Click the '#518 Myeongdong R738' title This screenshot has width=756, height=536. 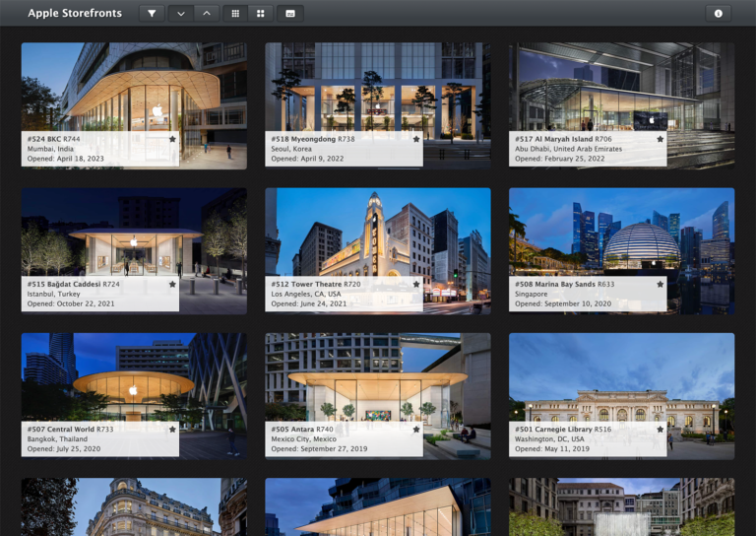pos(313,139)
